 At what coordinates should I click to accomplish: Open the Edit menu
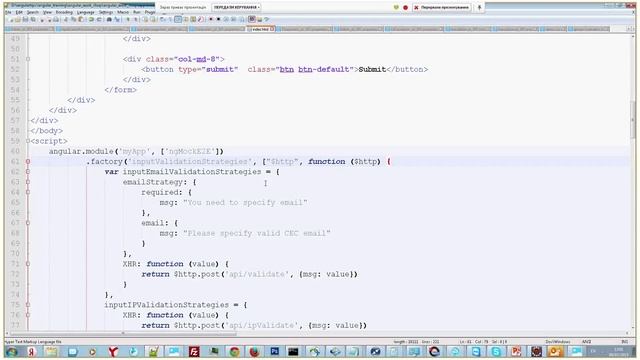tap(19, 12)
